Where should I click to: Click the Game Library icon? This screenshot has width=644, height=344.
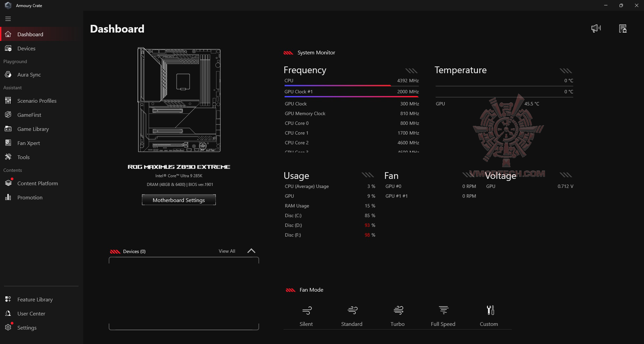tap(8, 129)
